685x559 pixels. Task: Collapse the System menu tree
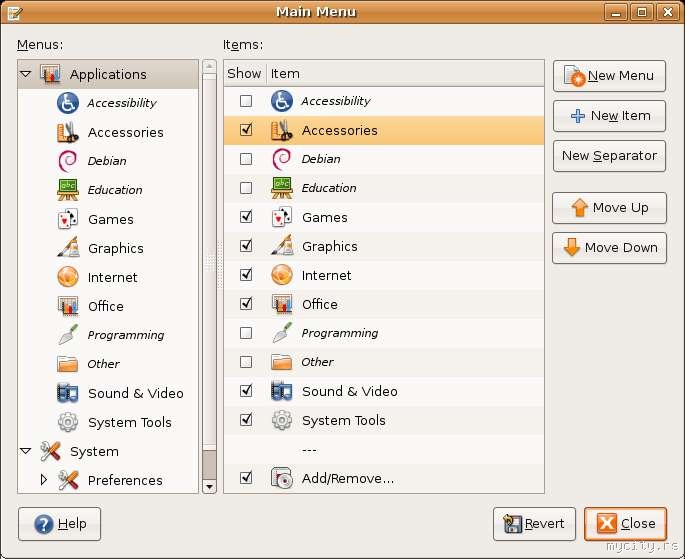coord(26,451)
